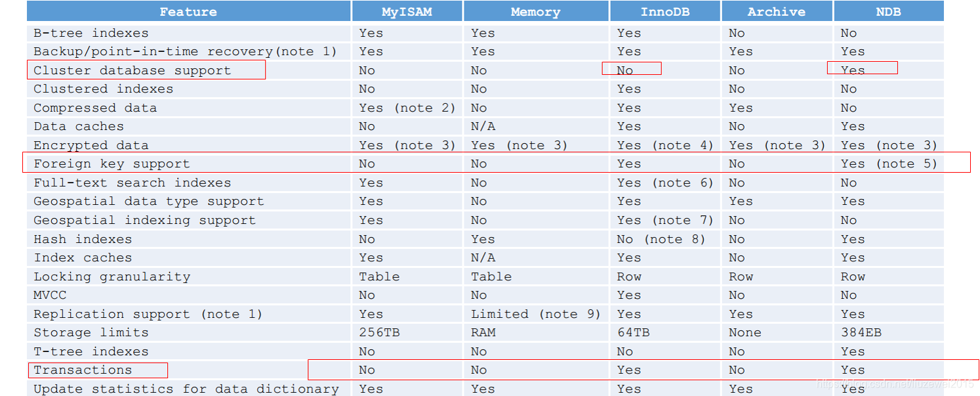Click 'Row' under Archive in Locking granularity

pyautogui.click(x=741, y=276)
